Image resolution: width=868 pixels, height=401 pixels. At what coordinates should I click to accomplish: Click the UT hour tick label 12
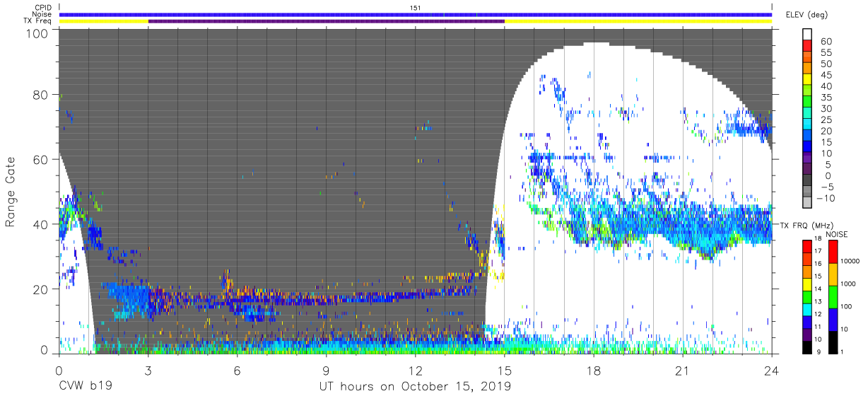point(415,370)
